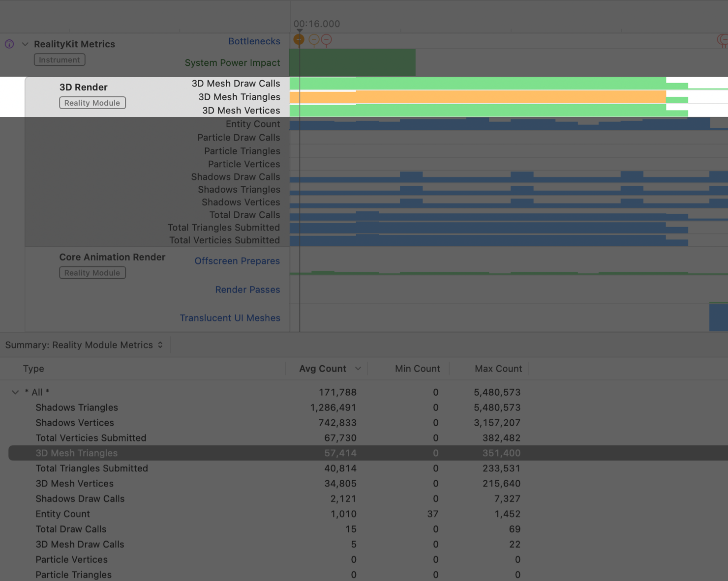Click the second red bottleneck marker
The height and width of the screenshot is (581, 728).
click(326, 39)
